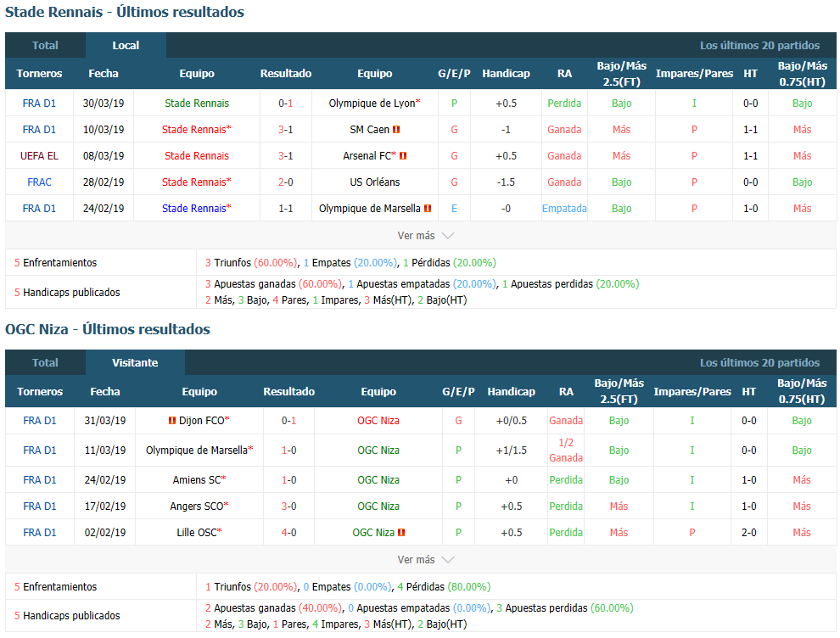The width and height of the screenshot is (840, 638).
Task: Click red card icon beside OGC Niza in Lille OSC row
Action: click(x=402, y=533)
